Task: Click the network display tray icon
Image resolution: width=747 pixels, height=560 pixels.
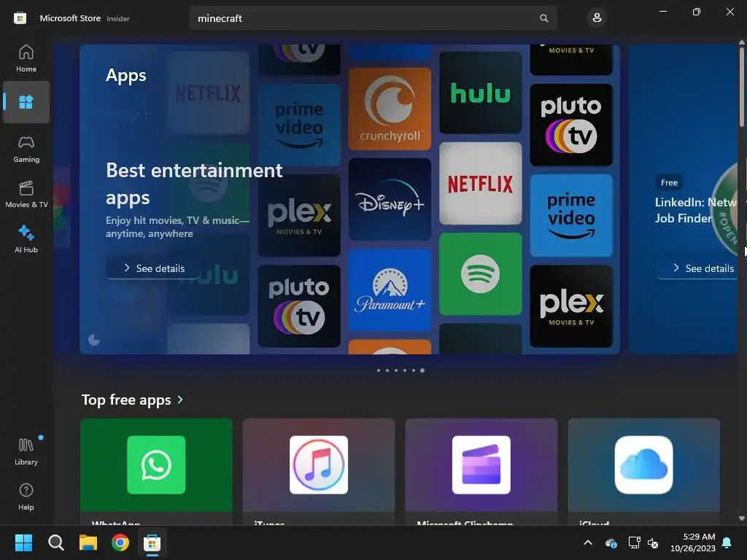Action: [x=634, y=542]
